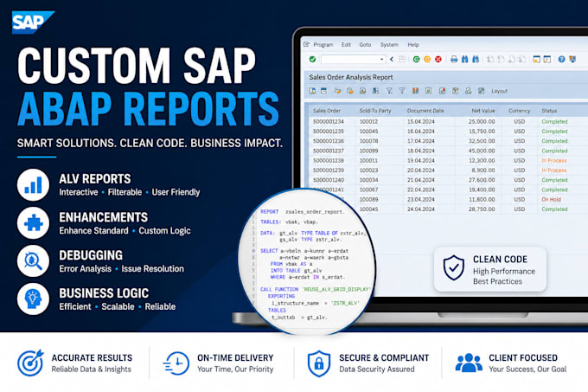Expand the command field history dropdown arrow
This screenshot has width=588, height=392.
click(x=381, y=59)
